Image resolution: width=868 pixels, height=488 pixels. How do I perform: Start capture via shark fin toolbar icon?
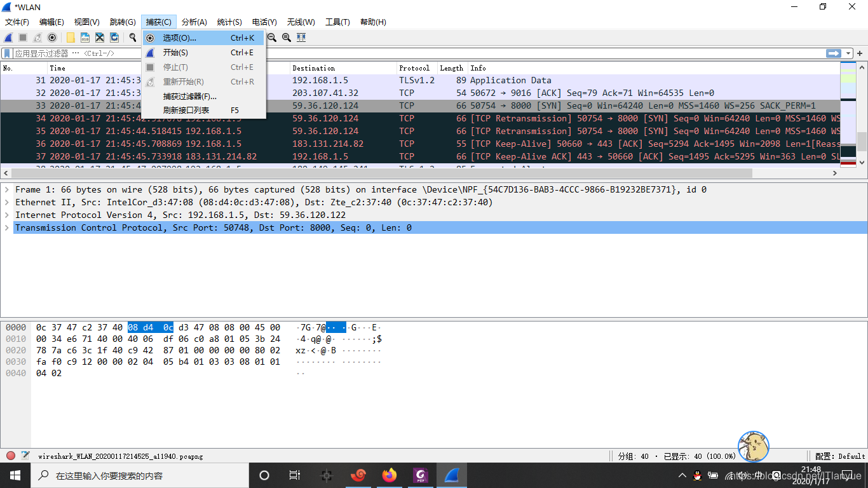(x=9, y=37)
